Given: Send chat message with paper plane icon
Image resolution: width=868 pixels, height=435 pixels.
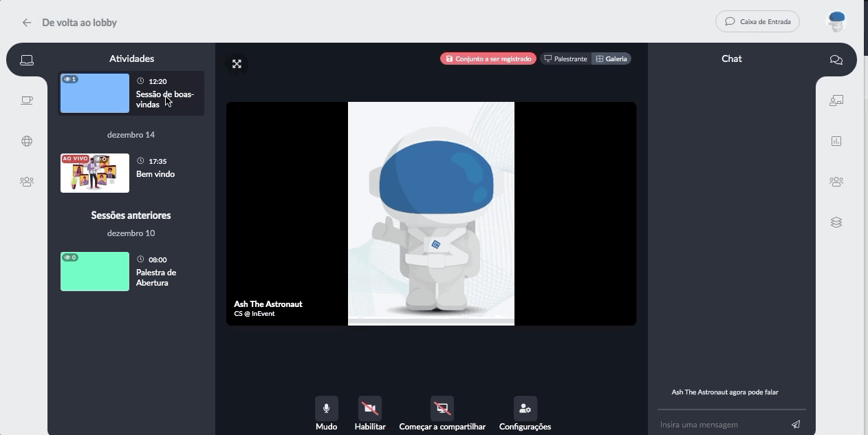Looking at the screenshot, I should [796, 425].
